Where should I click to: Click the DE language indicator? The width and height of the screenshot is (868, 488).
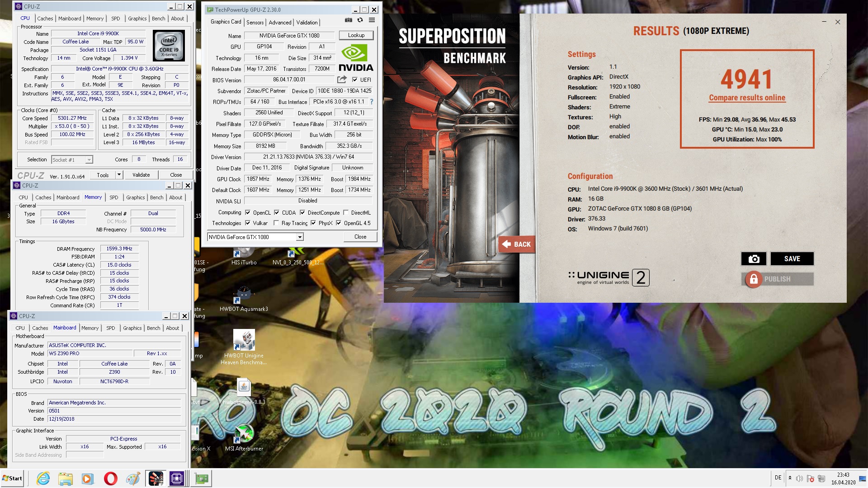click(x=778, y=478)
